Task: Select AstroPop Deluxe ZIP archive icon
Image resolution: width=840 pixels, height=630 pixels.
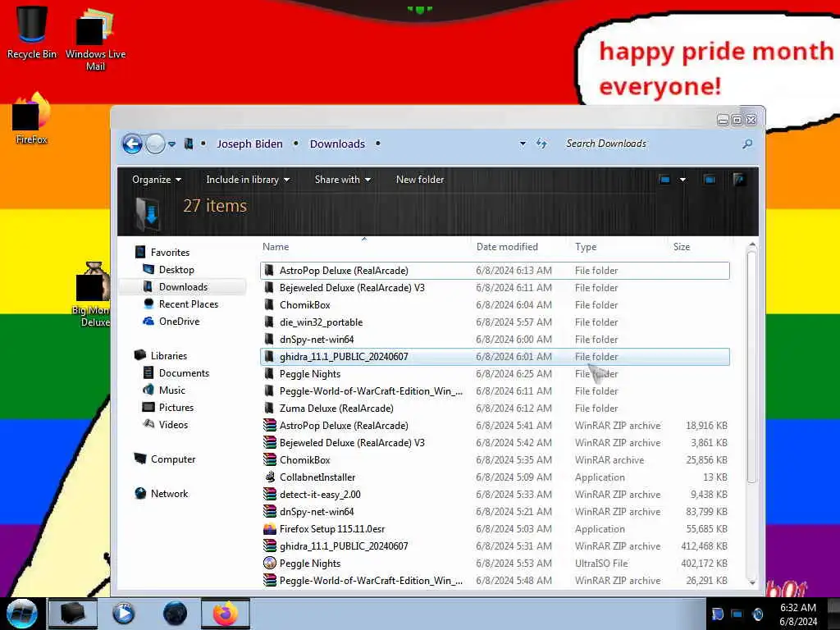Action: [270, 426]
